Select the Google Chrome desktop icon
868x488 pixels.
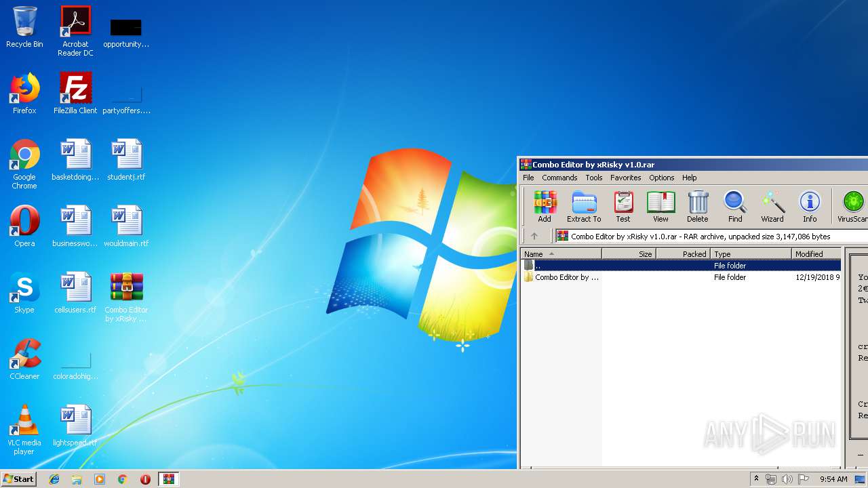24,165
